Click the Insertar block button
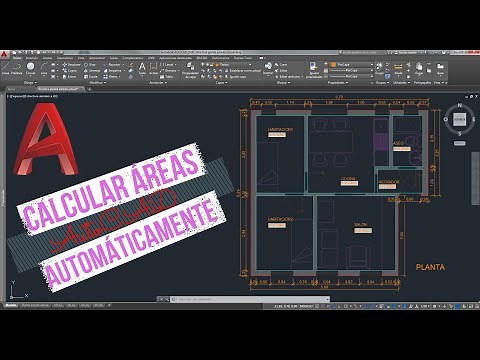This screenshot has height=360, width=480. pyautogui.click(x=268, y=68)
